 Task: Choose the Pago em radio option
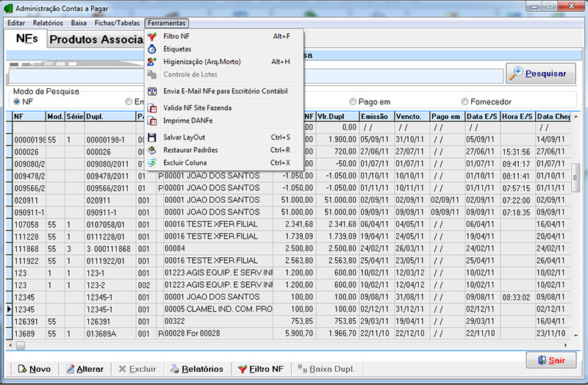[x=354, y=101]
